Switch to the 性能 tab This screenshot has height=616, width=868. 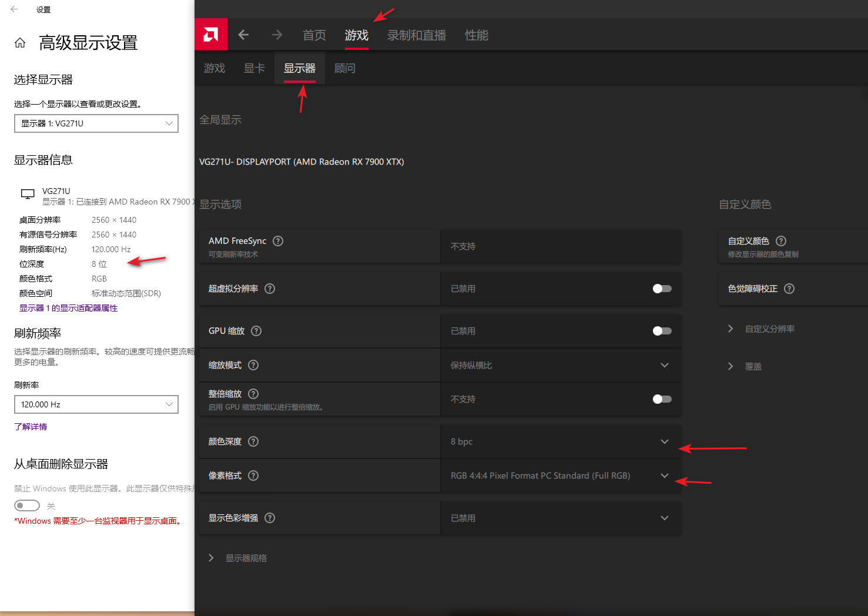(476, 35)
